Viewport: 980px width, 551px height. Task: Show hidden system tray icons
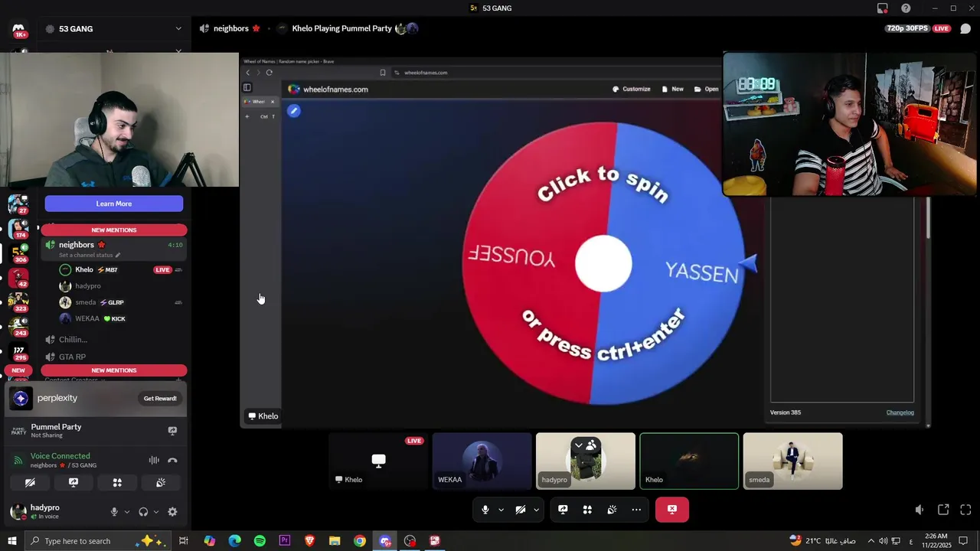[871, 541]
